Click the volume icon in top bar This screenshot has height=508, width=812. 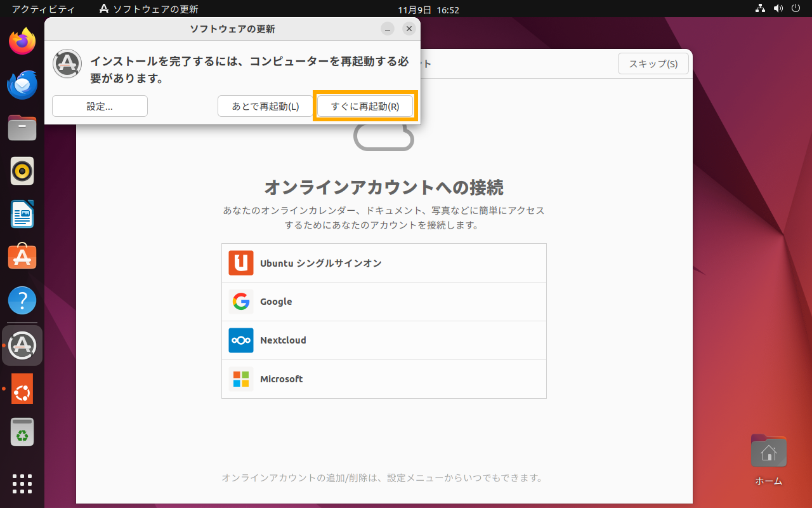[778, 10]
